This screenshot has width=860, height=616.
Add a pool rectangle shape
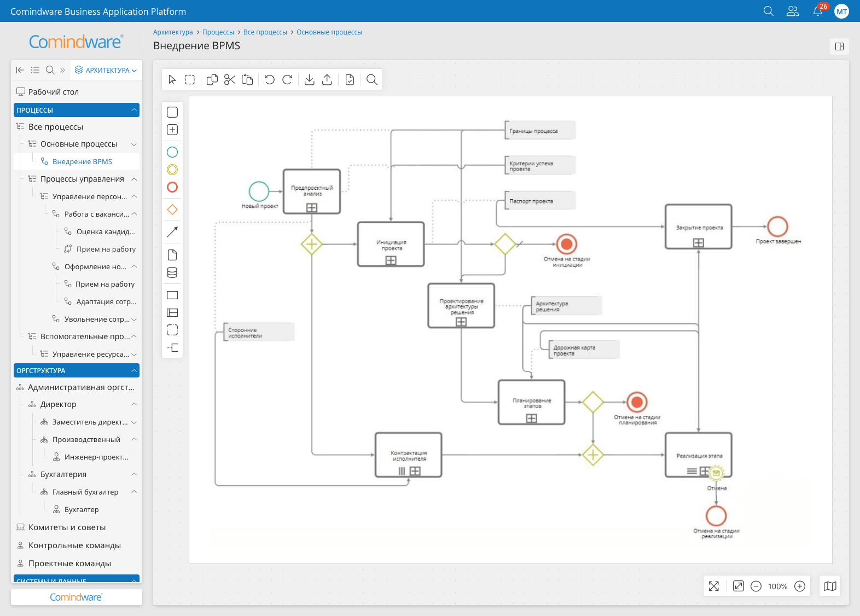click(172, 295)
